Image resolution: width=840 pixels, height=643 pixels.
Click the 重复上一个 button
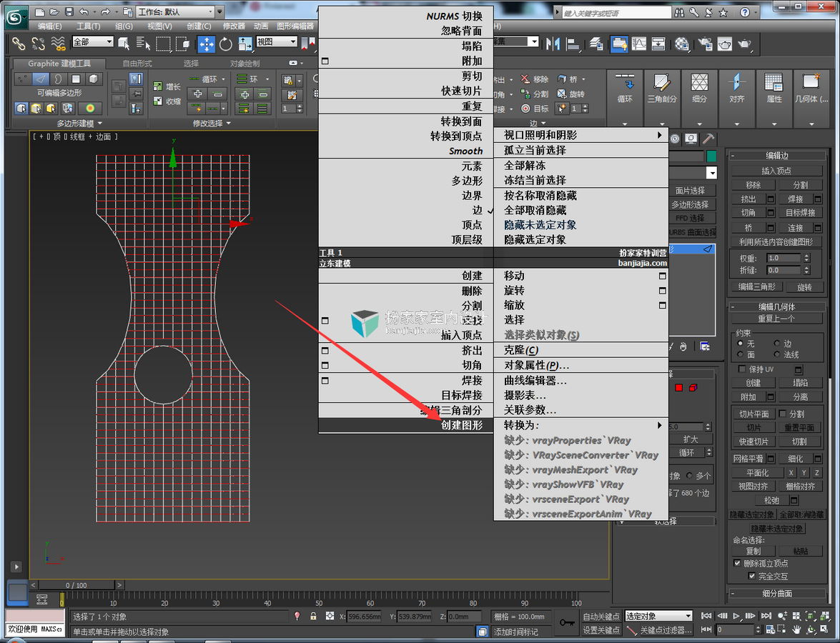point(776,319)
